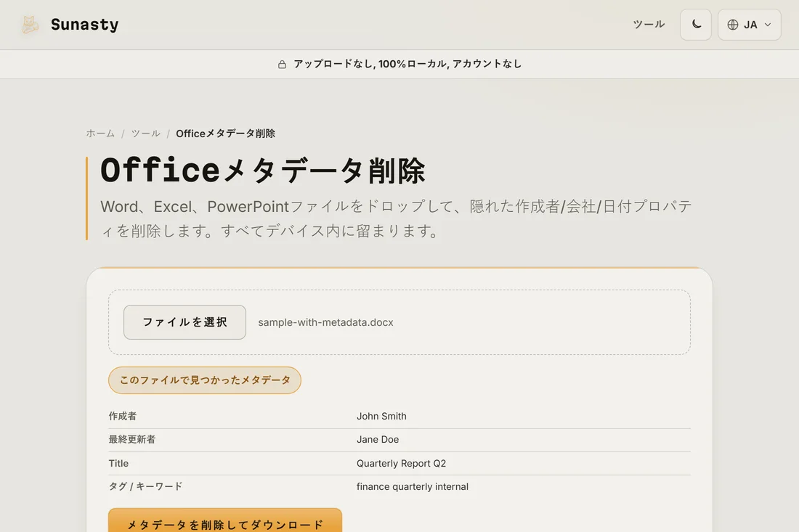Image resolution: width=799 pixels, height=532 pixels.
Task: Click the ファイルを選択 button
Action: 184,322
